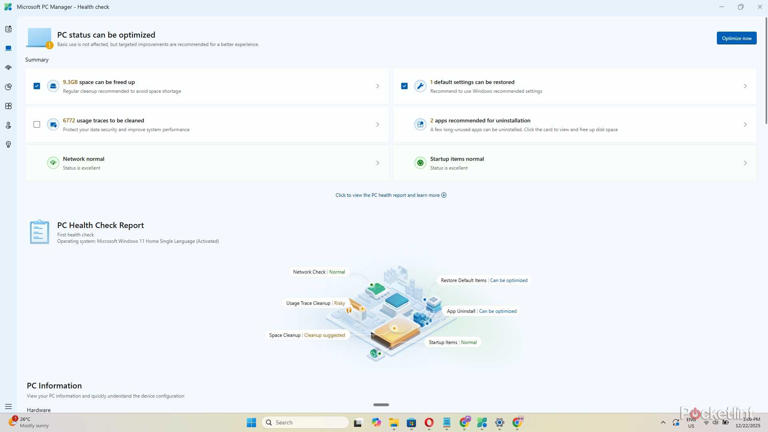Uncheck the 9.3GB space cleanup checkbox
The width and height of the screenshot is (768, 432).
(x=37, y=86)
